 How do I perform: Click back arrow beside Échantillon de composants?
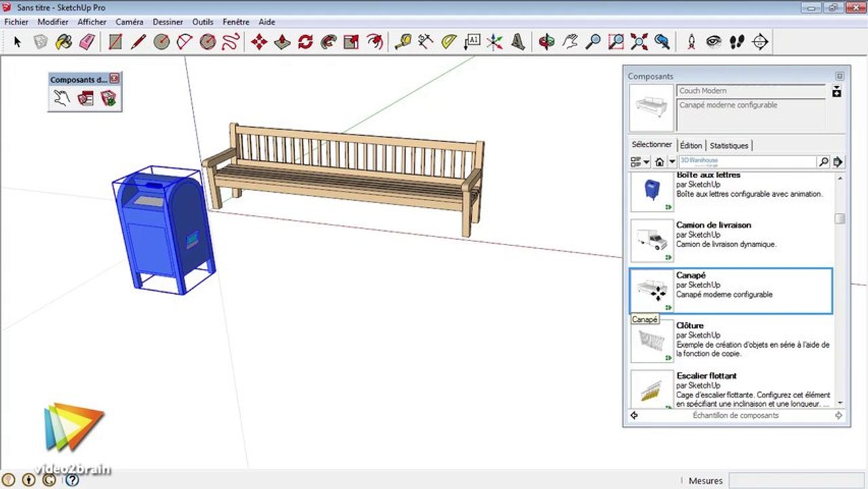pos(634,415)
